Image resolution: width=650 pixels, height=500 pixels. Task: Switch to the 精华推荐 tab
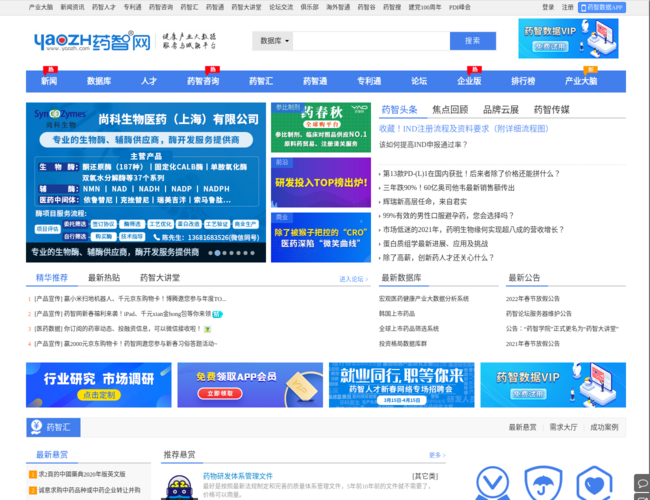[52, 278]
